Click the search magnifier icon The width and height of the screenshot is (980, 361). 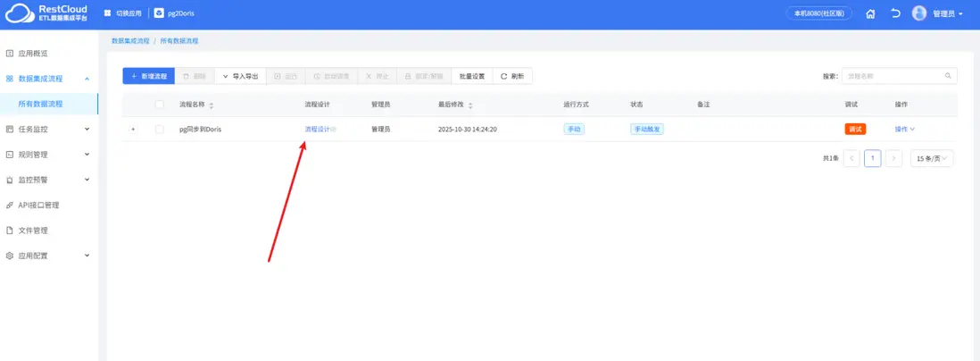pyautogui.click(x=948, y=76)
